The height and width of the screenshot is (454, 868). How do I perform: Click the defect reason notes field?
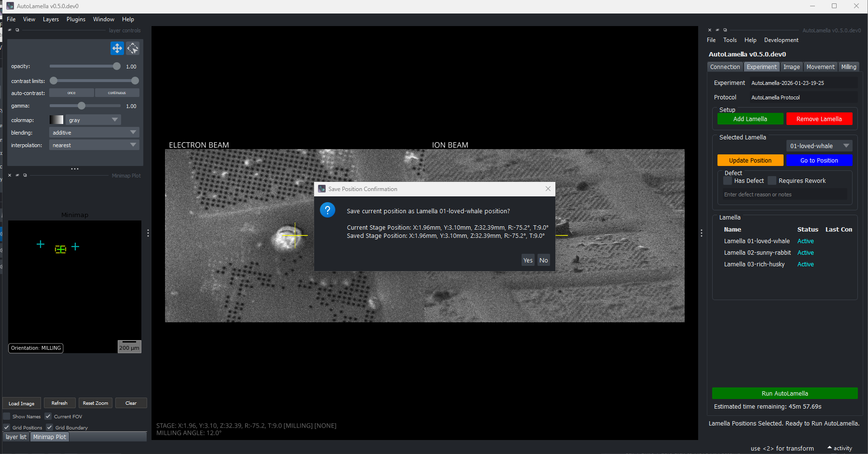[785, 194]
